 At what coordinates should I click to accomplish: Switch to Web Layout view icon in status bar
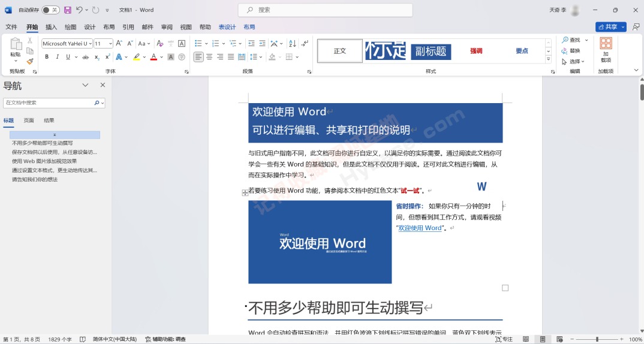pyautogui.click(x=559, y=339)
